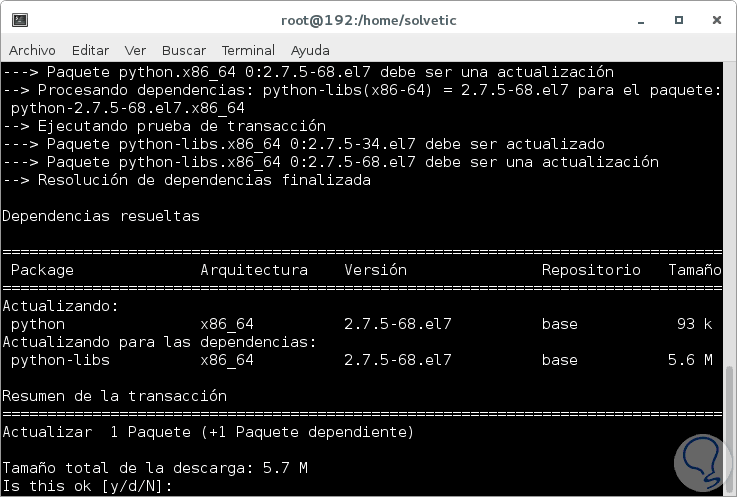Click the 'Versión' column header
The width and height of the screenshot is (737, 497).
[375, 270]
